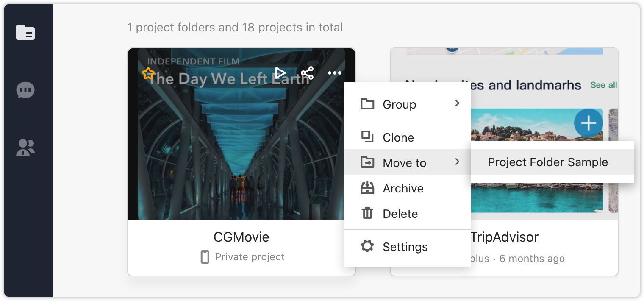
Task: Click the blue plus icon on TripAdvisor thumbnail
Action: coord(588,123)
